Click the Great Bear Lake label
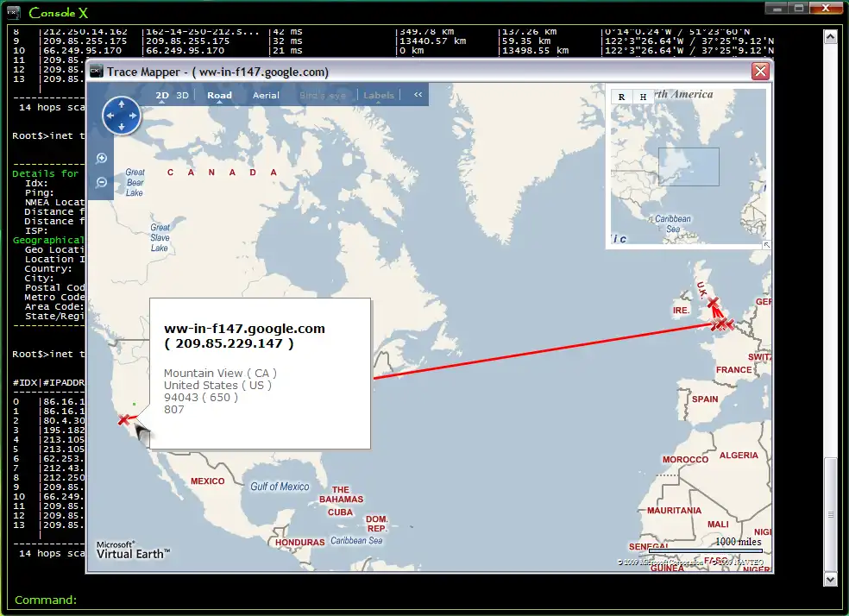849x616 pixels. pos(135,182)
